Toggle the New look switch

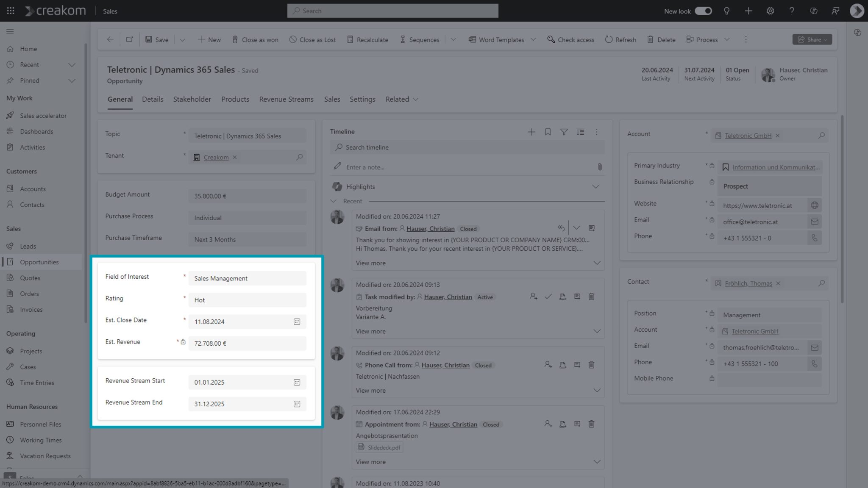(x=703, y=11)
